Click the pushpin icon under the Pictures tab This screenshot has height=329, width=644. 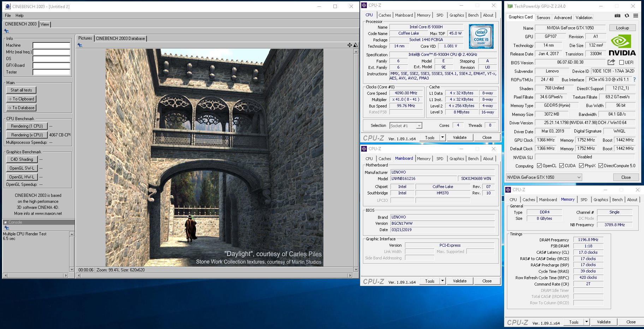tap(80, 45)
